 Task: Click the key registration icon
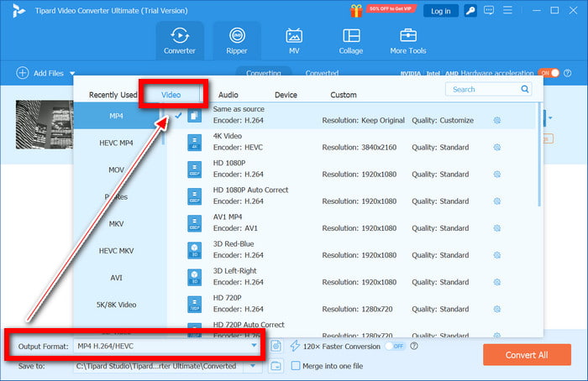pos(472,11)
